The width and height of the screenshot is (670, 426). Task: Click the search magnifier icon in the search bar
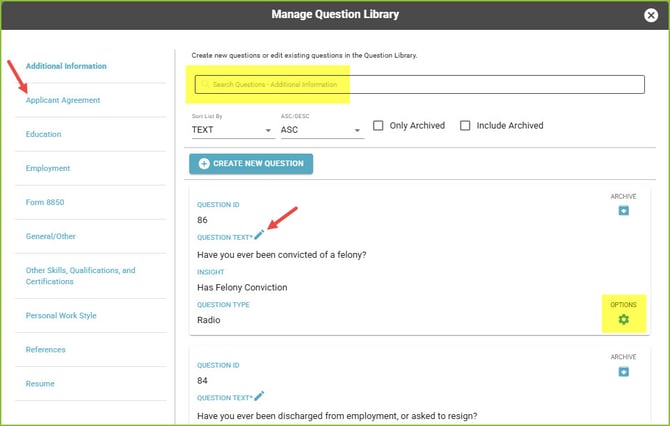click(x=205, y=85)
